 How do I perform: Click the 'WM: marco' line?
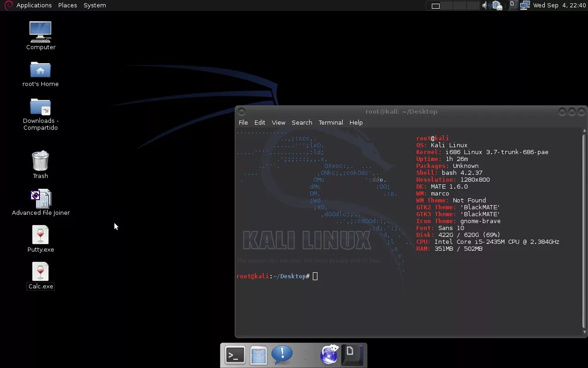[433, 193]
